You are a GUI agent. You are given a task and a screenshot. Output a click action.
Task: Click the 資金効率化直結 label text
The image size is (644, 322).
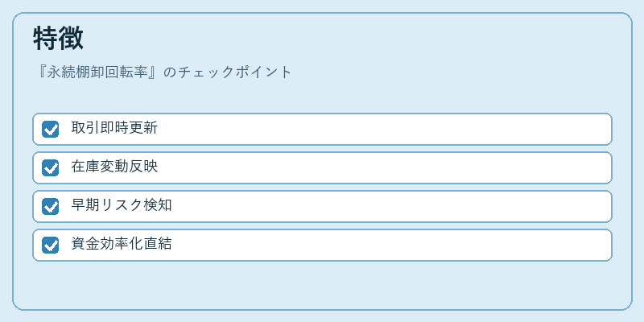[122, 244]
